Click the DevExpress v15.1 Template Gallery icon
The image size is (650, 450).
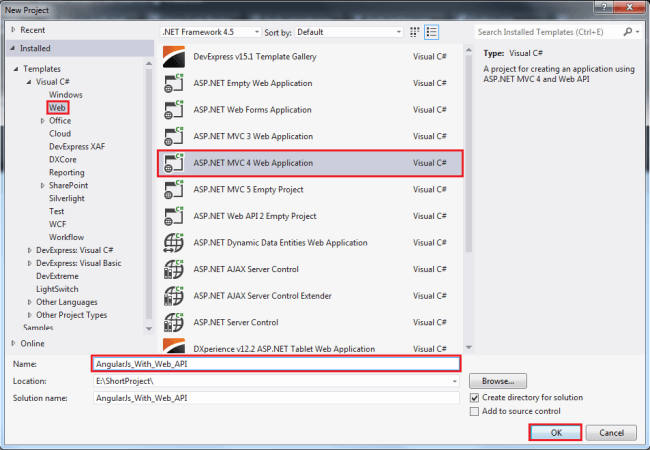(174, 57)
